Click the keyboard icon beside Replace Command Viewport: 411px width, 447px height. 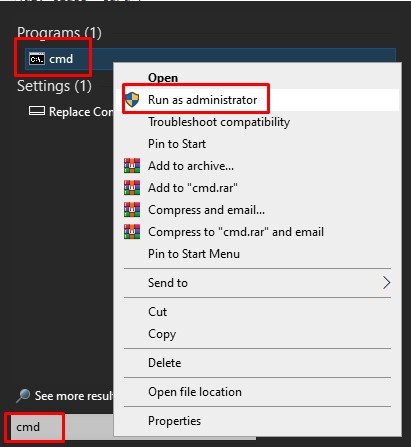point(37,111)
